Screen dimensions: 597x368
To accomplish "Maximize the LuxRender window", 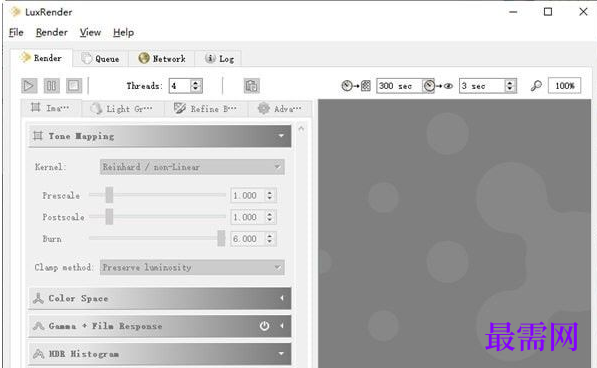I will [x=548, y=12].
